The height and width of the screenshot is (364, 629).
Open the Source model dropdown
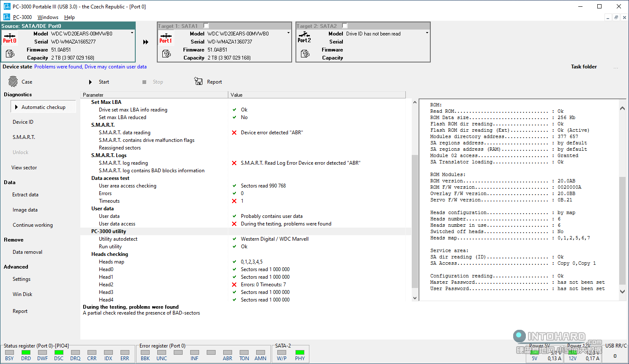click(132, 33)
